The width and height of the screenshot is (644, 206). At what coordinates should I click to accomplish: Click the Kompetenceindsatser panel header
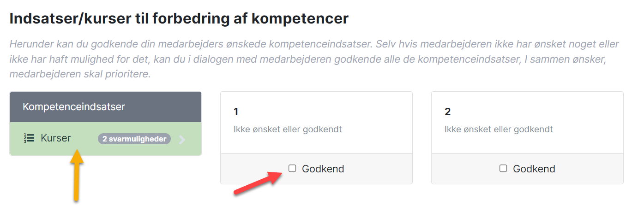(106, 107)
